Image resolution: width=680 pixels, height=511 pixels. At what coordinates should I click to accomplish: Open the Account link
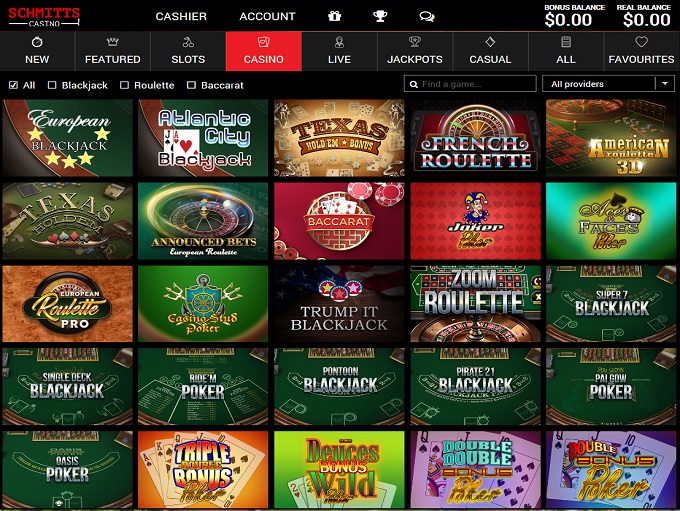pyautogui.click(x=267, y=16)
